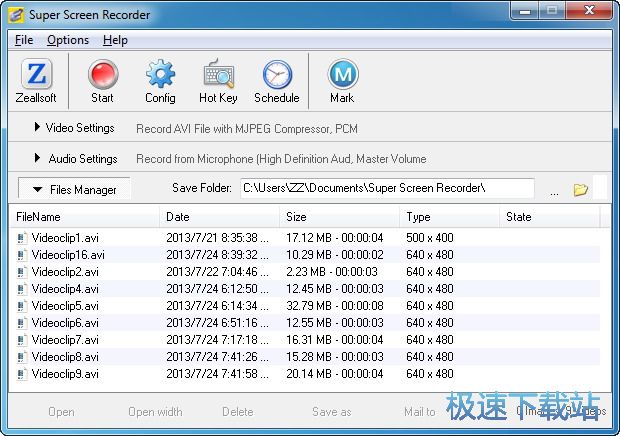
Task: Select the Videoclip9.avi file row
Action: tap(65, 374)
